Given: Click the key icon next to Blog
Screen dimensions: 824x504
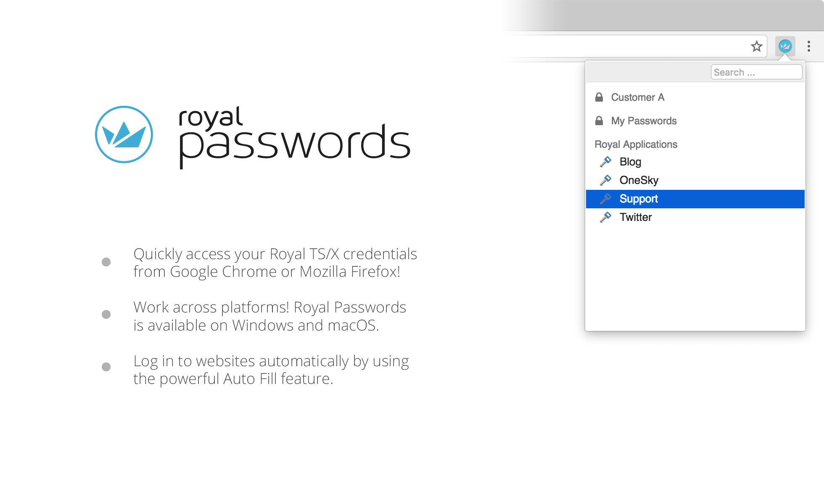Looking at the screenshot, I should coord(605,162).
